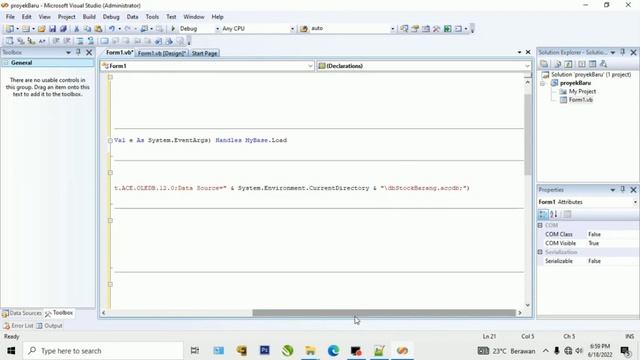
Task: Select Form1.vb in Solution Explorer
Action: tap(581, 100)
